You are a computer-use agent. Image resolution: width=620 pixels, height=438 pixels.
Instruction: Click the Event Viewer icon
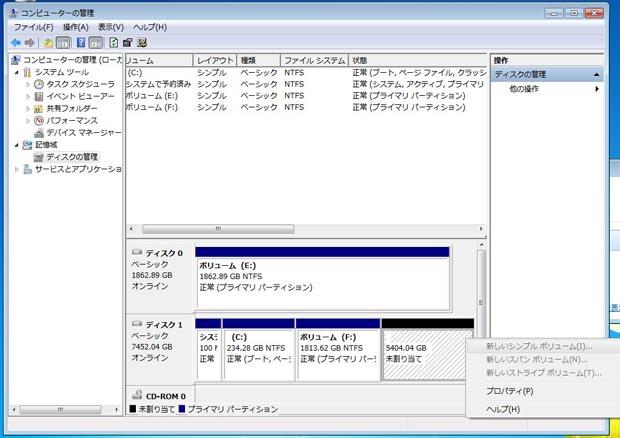[x=38, y=96]
